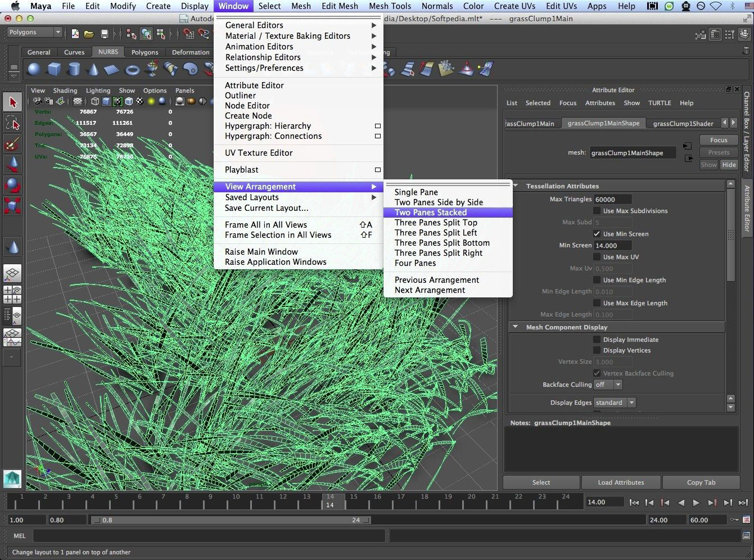Show the Channel Box layers icon
This screenshot has width=754, height=560.
point(743,34)
